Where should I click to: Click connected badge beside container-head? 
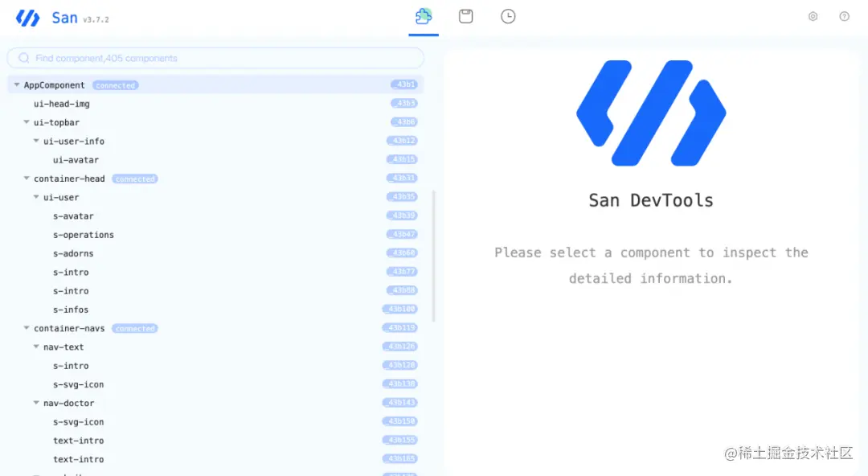pos(135,179)
